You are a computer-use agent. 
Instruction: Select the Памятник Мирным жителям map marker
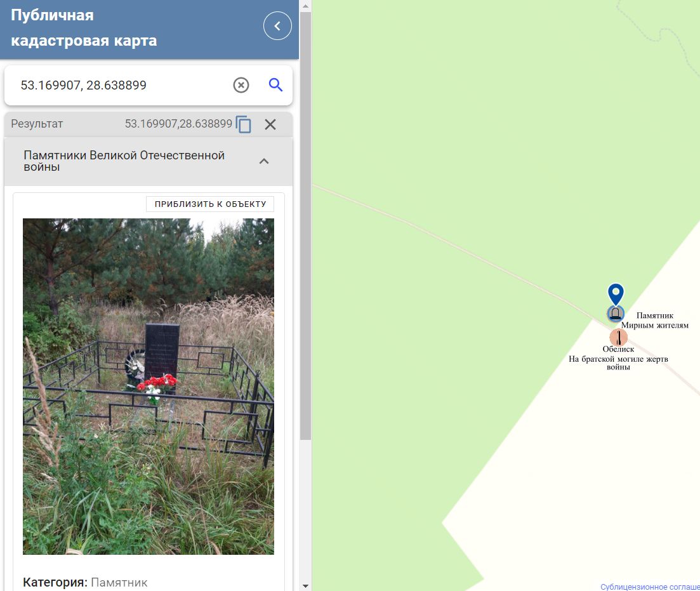coord(615,314)
